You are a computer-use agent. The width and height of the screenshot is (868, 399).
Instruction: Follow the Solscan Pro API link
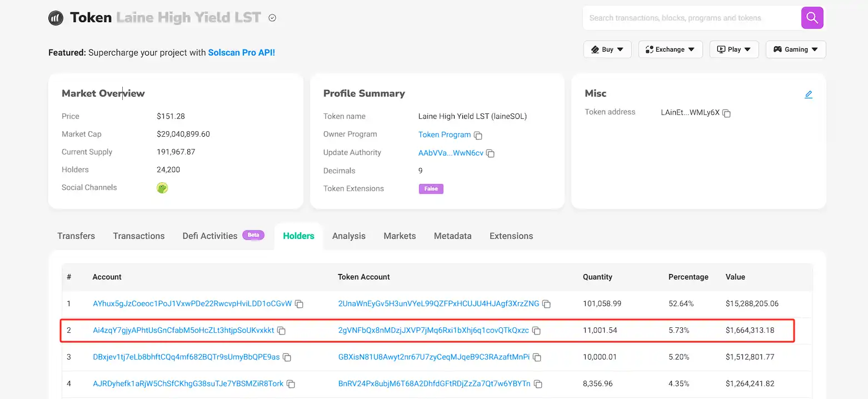click(241, 53)
